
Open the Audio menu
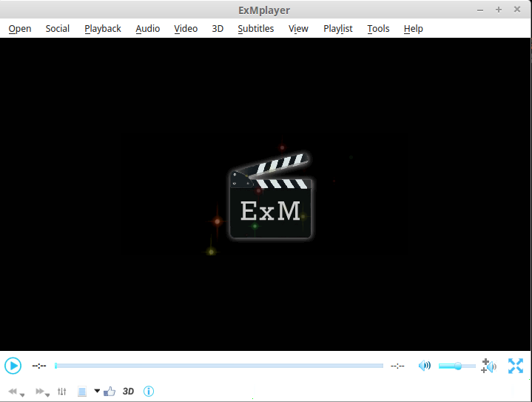click(147, 29)
